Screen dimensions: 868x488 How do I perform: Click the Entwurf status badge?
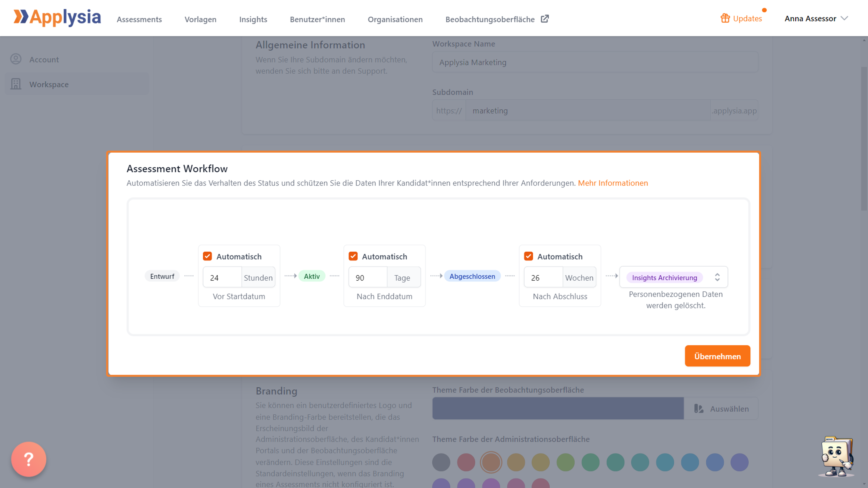click(x=162, y=276)
